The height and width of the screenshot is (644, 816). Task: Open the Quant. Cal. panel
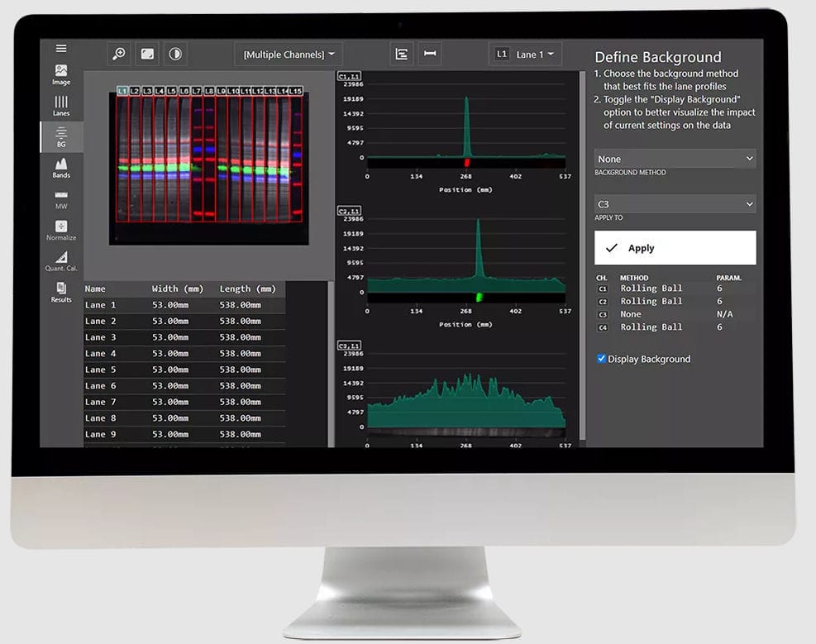click(60, 261)
